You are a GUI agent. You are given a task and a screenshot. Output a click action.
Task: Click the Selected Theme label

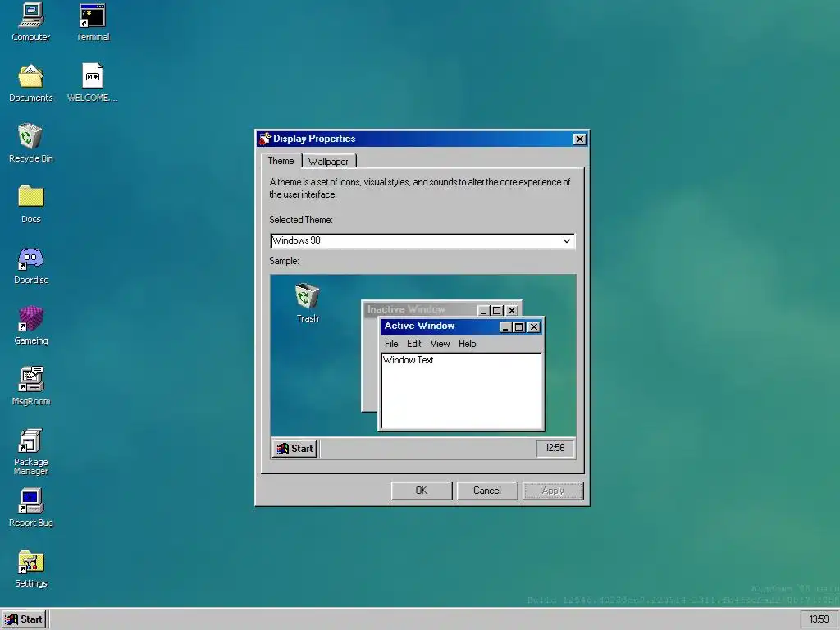pos(301,220)
